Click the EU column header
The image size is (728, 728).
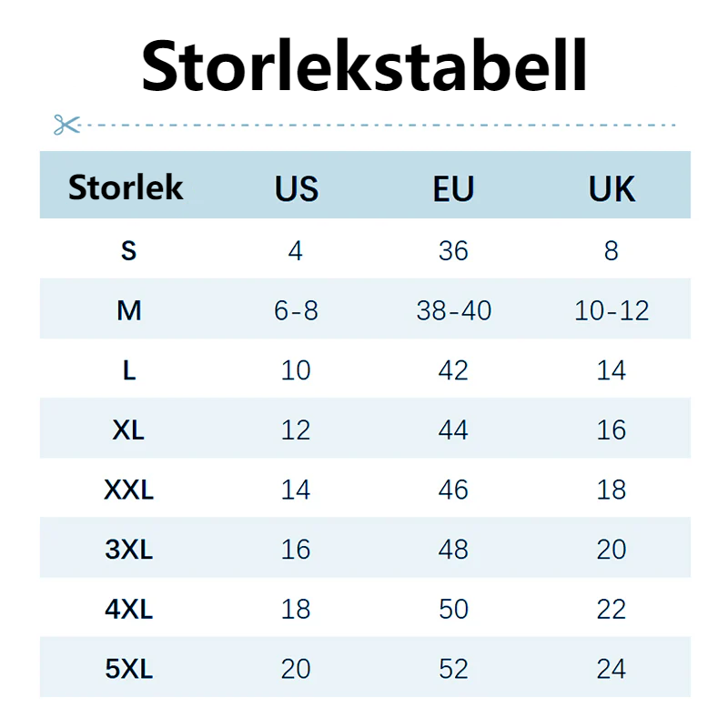453,188
